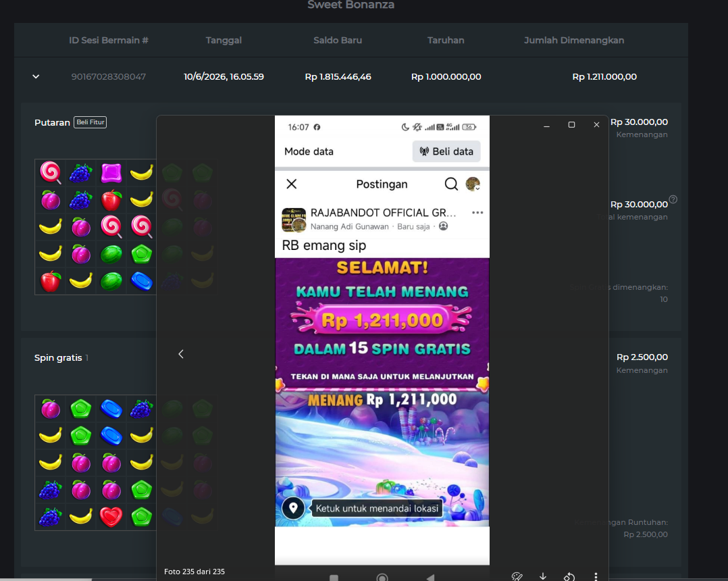Viewport: 728px width, 581px height.
Task: Select the won amount Rp 1.211.000,00 cell
Action: tap(604, 76)
